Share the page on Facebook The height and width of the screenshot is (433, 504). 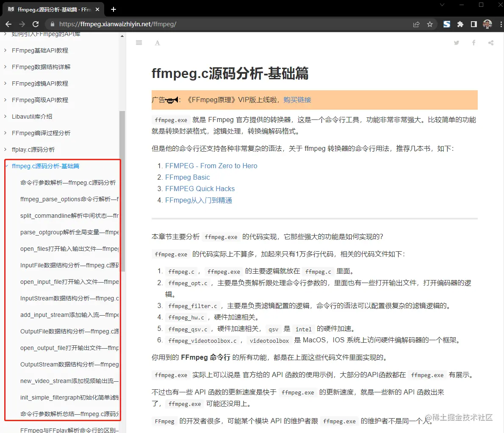pyautogui.click(x=474, y=43)
